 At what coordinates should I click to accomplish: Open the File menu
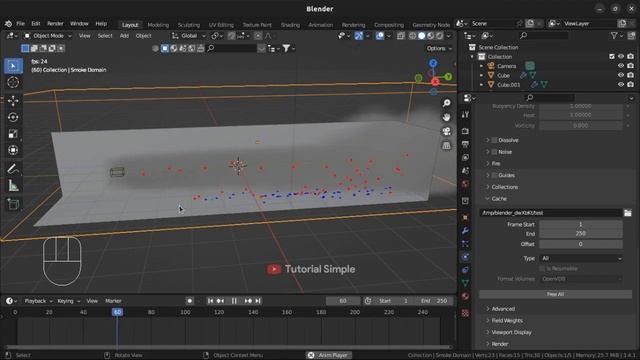coord(20,24)
